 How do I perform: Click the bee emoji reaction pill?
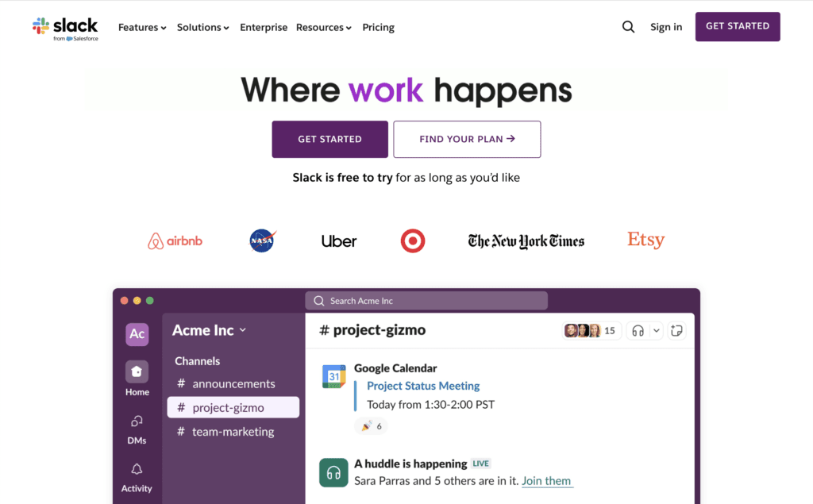[371, 426]
